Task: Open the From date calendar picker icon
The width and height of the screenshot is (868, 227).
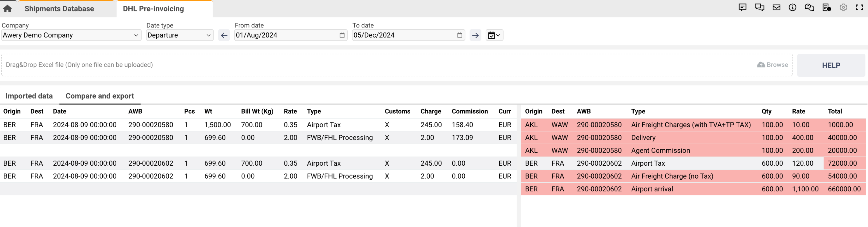Action: 342,35
